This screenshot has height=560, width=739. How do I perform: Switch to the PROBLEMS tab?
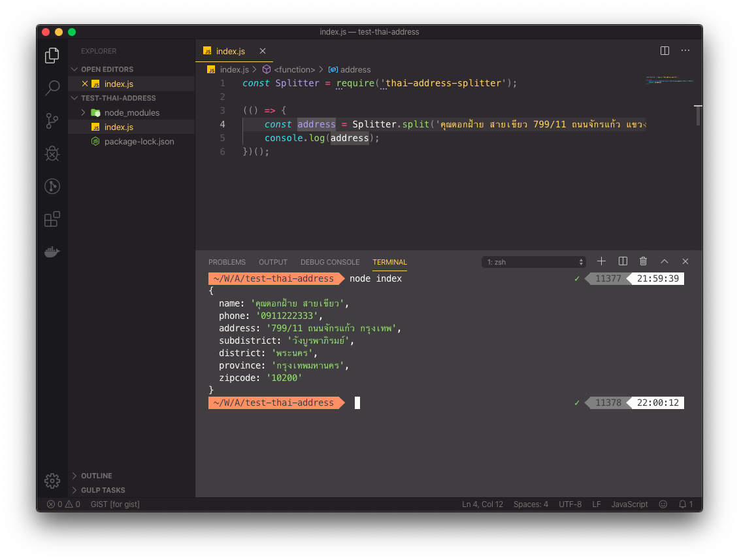(227, 262)
